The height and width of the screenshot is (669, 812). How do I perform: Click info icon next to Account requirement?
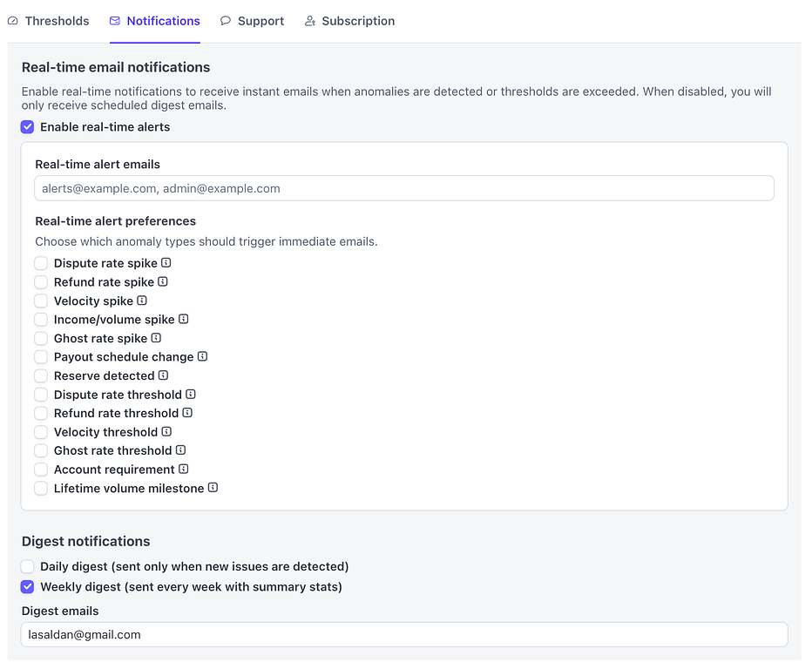click(184, 470)
